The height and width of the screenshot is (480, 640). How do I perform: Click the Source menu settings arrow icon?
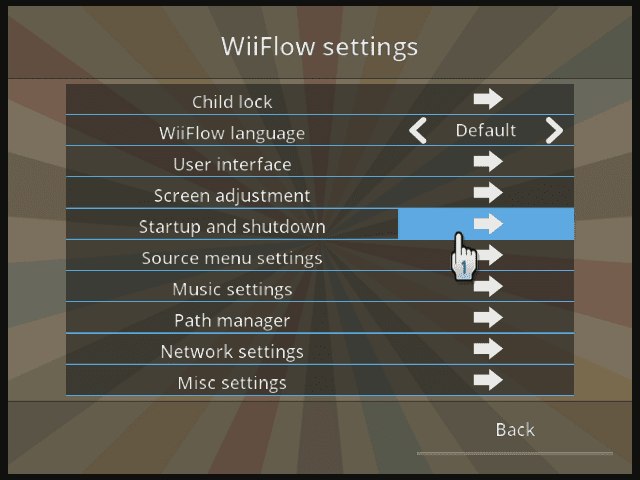(489, 256)
